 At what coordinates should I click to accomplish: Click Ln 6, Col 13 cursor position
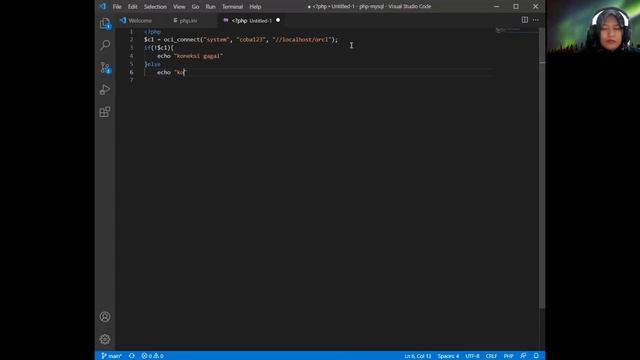point(418,356)
